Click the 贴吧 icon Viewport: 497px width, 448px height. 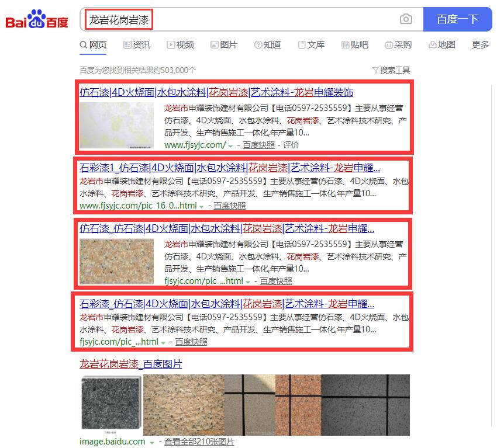pos(345,44)
